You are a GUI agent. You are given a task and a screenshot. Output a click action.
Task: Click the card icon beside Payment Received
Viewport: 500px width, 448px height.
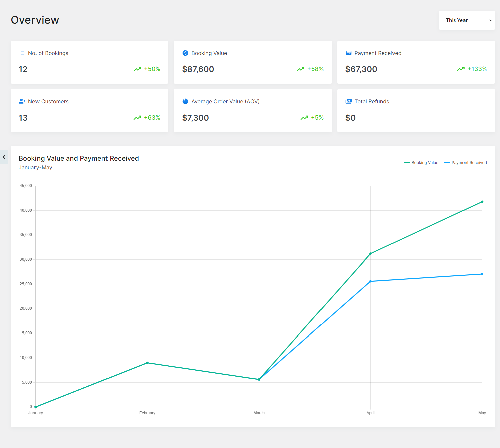(348, 53)
